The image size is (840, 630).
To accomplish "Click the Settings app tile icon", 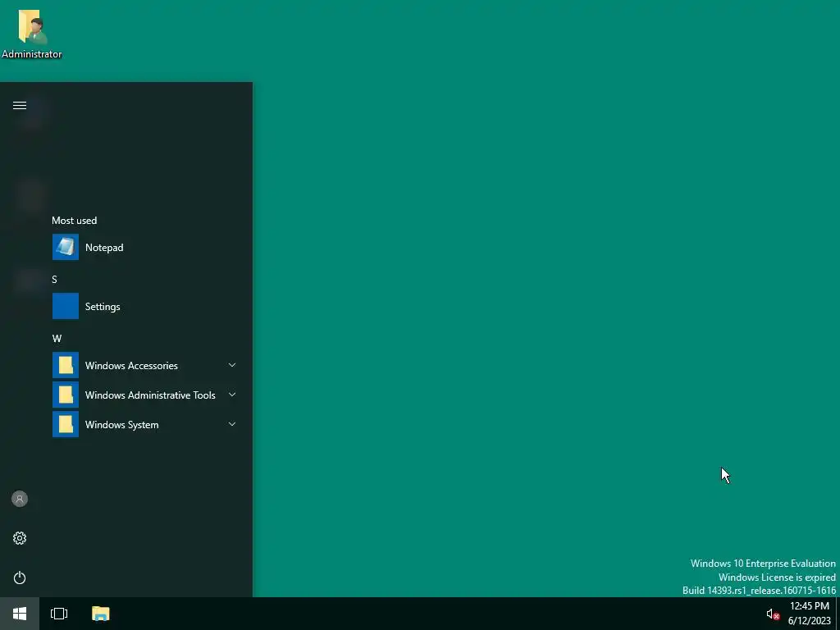I will click(66, 306).
